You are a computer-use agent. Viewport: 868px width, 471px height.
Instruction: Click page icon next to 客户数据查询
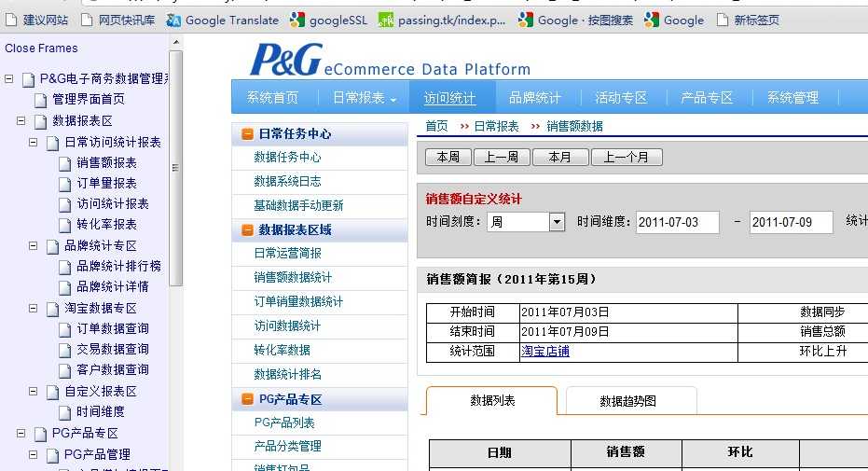click(64, 371)
